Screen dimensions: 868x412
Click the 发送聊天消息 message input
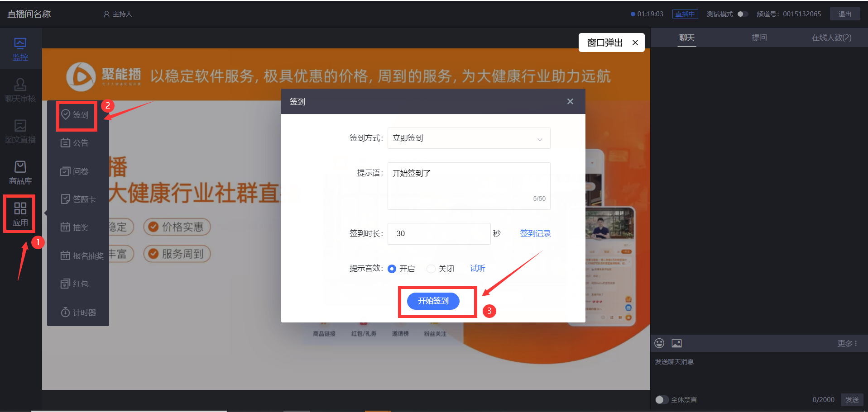759,371
